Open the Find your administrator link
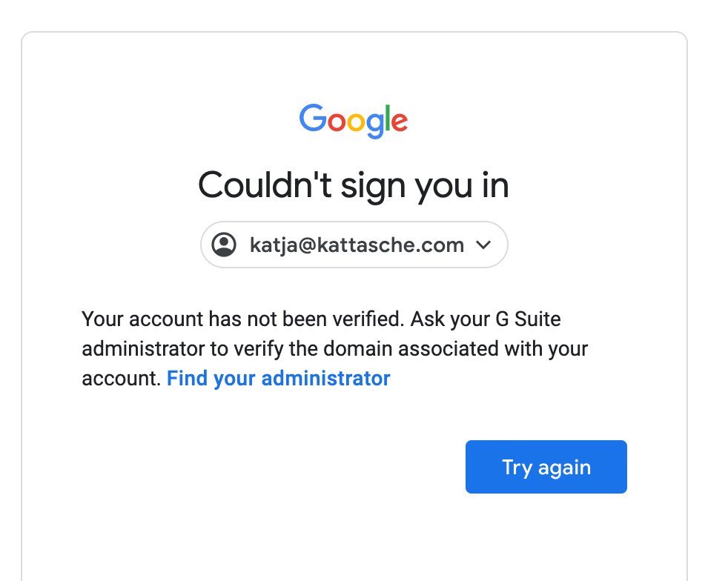728x581 pixels. (x=279, y=379)
